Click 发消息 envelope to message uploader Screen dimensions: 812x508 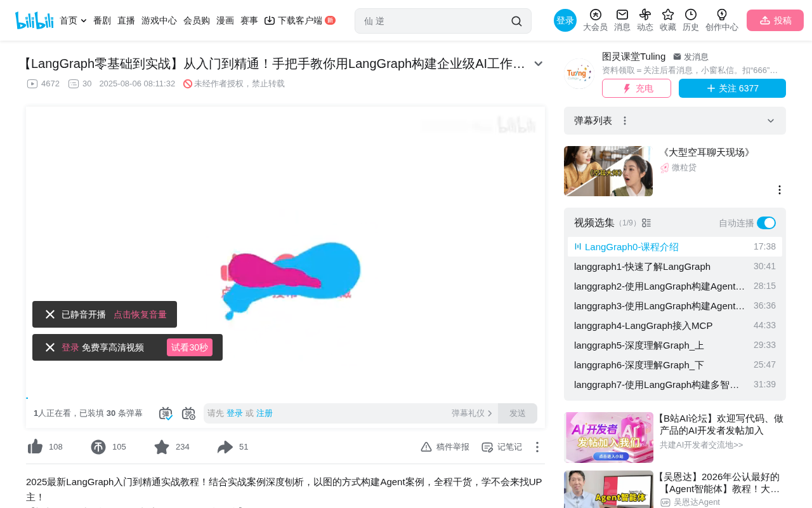[x=691, y=57]
